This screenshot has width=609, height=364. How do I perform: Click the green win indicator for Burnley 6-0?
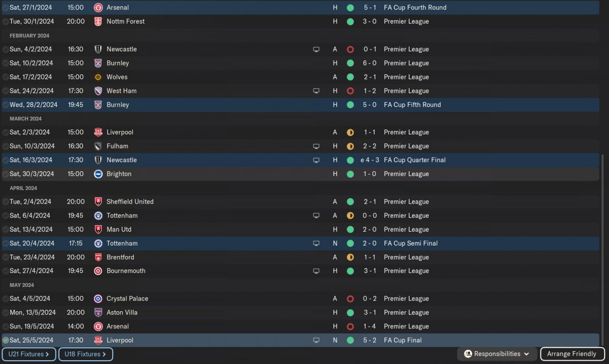click(x=350, y=63)
